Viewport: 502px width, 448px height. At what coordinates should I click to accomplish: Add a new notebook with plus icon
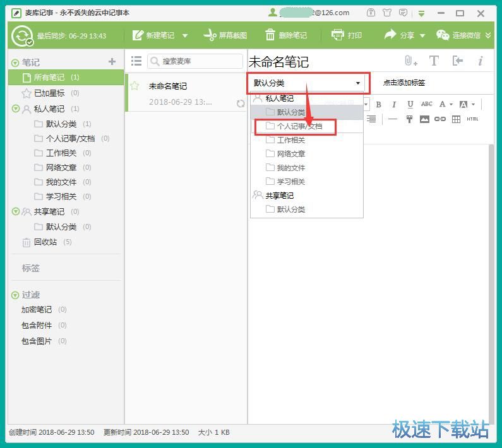[x=112, y=61]
